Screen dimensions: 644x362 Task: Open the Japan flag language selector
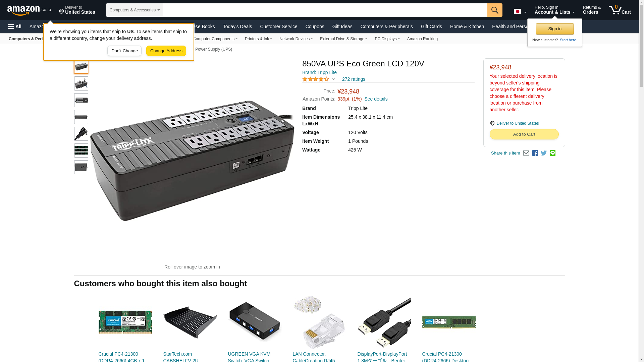tap(520, 12)
